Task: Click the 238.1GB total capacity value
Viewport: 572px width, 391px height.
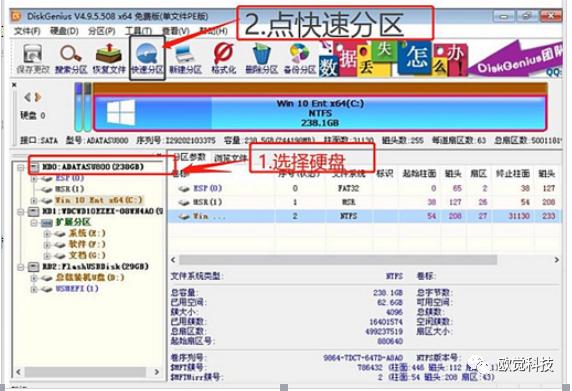Action: [x=388, y=293]
